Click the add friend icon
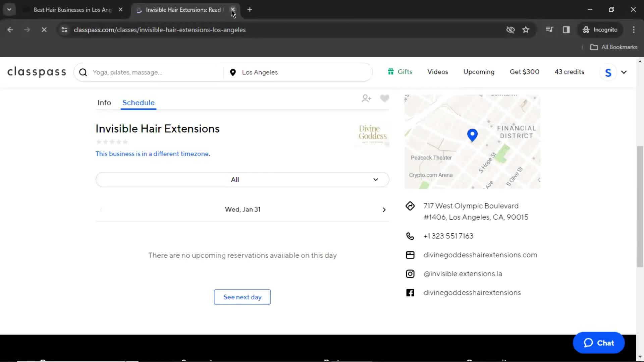The width and height of the screenshot is (644, 362). point(366,98)
